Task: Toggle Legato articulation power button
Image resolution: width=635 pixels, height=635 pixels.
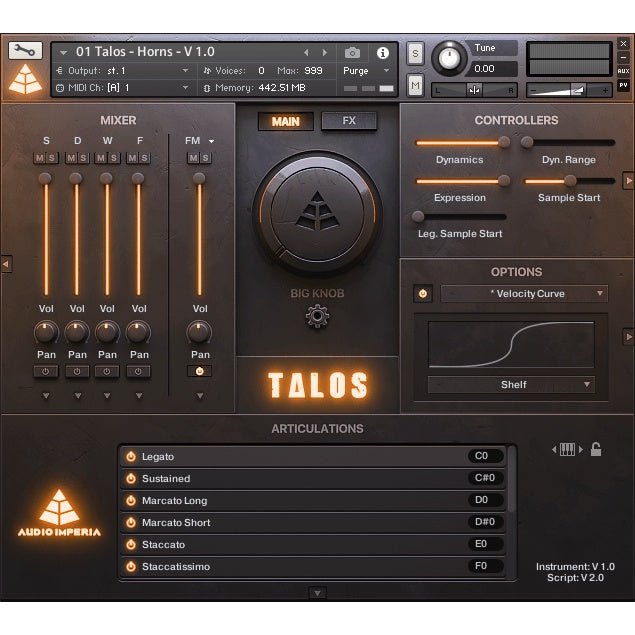Action: coord(131,456)
